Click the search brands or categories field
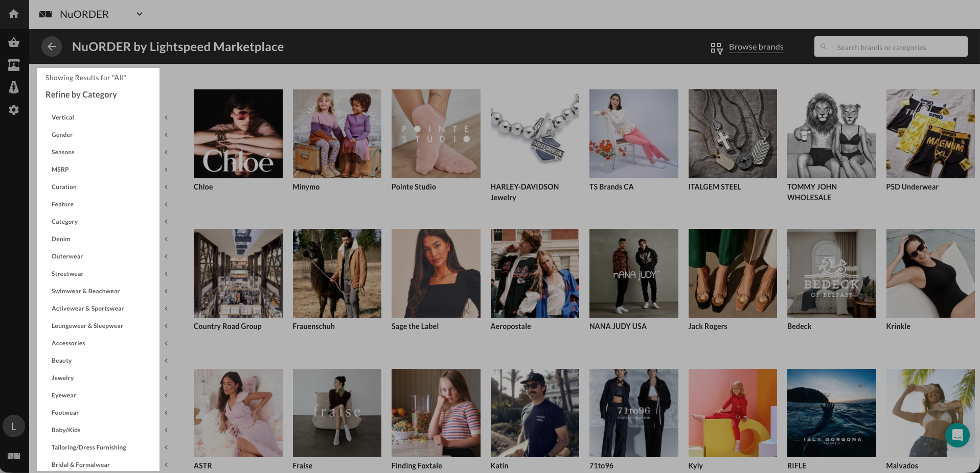The height and width of the screenshot is (473, 980). pyautogui.click(x=891, y=46)
